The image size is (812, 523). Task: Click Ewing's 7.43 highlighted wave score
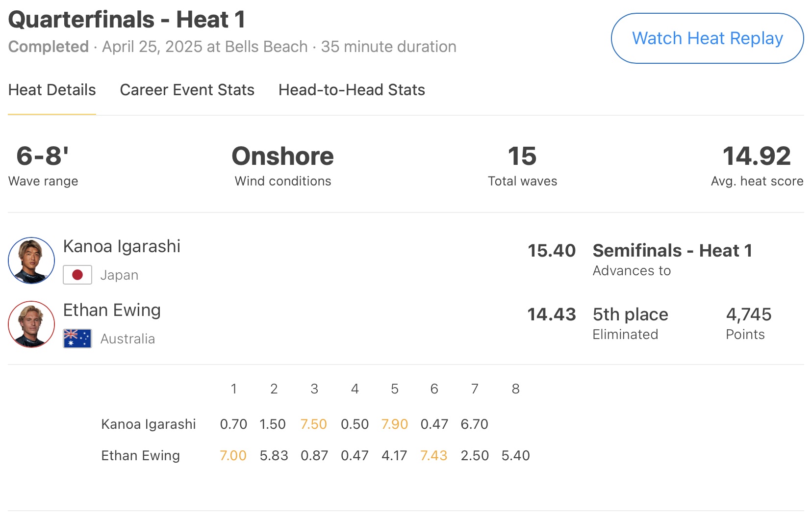[433, 455]
